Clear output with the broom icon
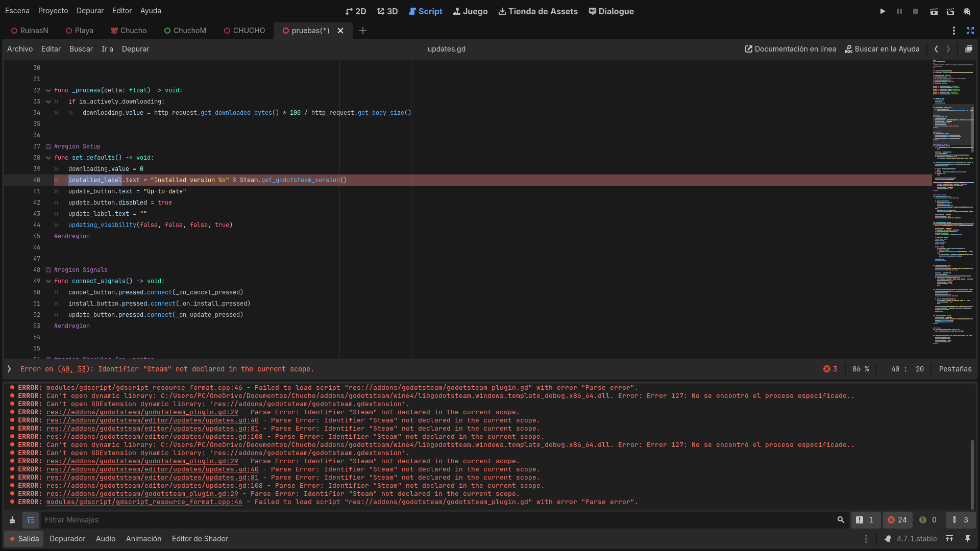 click(x=12, y=520)
